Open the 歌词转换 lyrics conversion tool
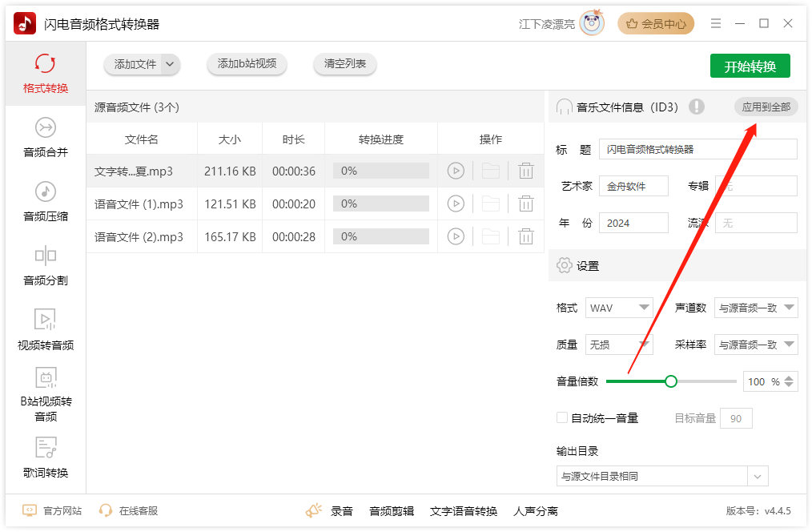812x532 pixels. tap(46, 457)
